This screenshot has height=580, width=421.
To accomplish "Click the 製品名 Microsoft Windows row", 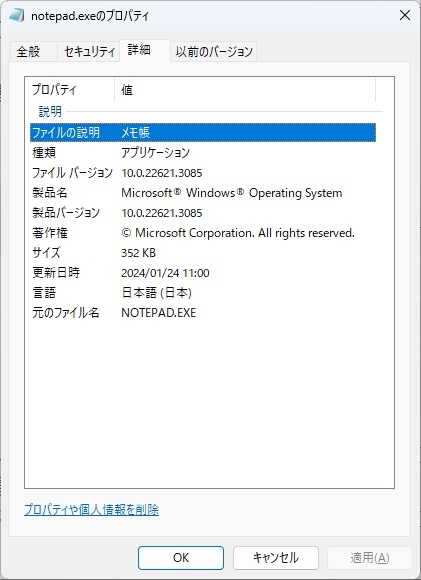I will pyautogui.click(x=203, y=193).
